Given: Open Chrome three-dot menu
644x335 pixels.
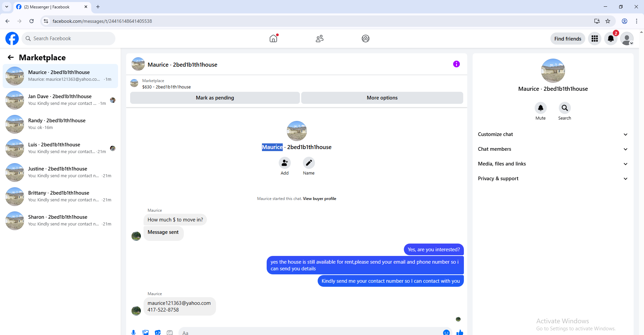Looking at the screenshot, I should click(x=637, y=21).
